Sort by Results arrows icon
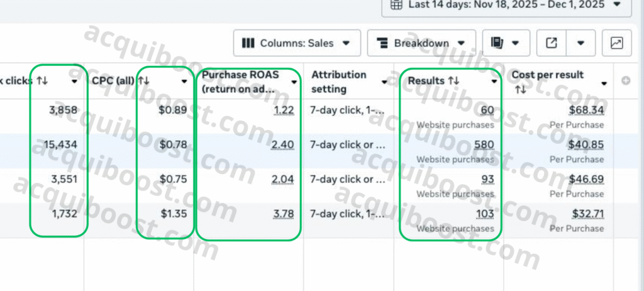 453,81
